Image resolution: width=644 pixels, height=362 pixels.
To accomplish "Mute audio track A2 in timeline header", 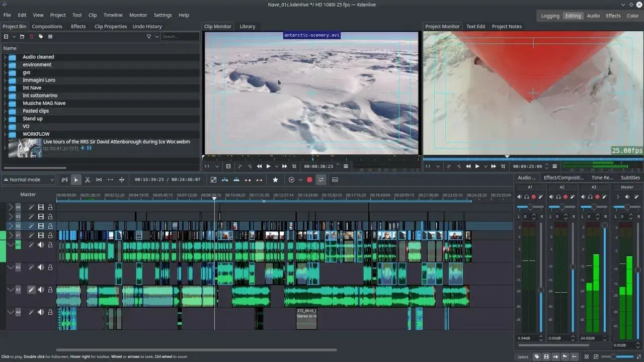I will [x=41, y=267].
